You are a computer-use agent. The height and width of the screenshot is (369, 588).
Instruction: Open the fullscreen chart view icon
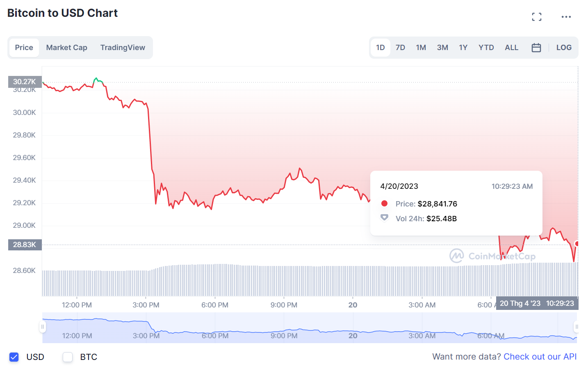[536, 17]
